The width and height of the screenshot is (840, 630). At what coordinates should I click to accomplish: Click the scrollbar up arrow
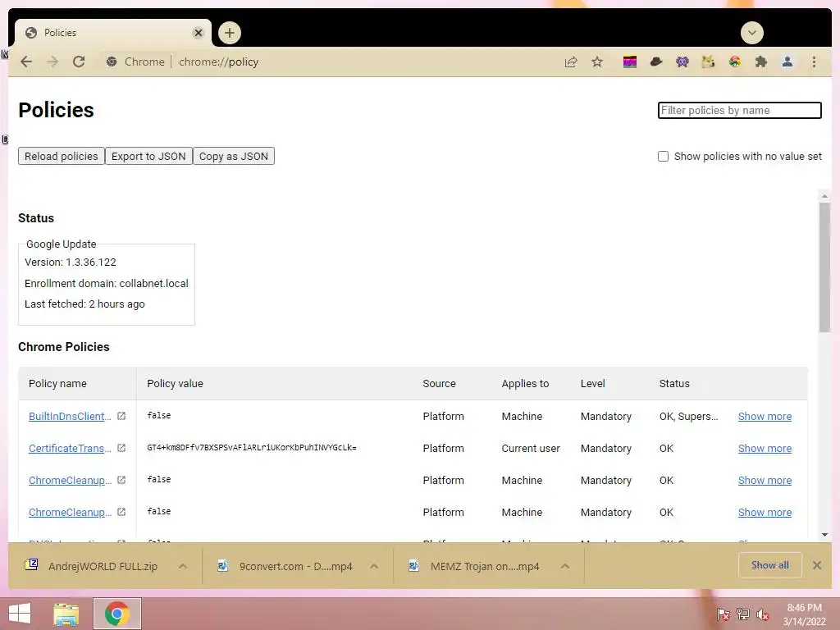(x=824, y=196)
